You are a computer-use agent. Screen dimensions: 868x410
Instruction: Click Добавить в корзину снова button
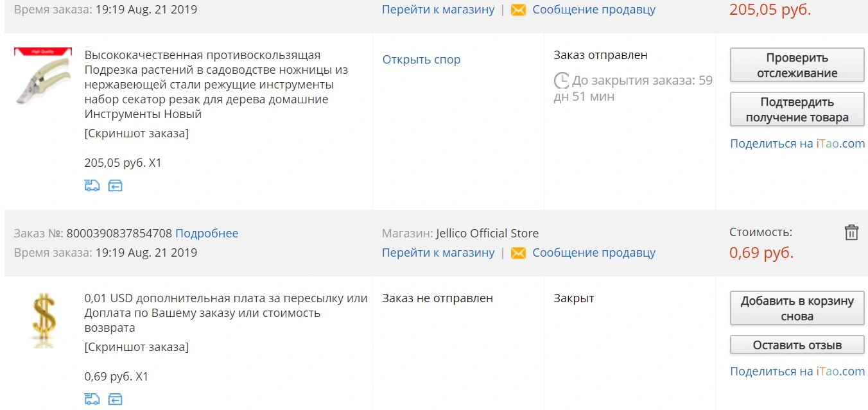797,309
